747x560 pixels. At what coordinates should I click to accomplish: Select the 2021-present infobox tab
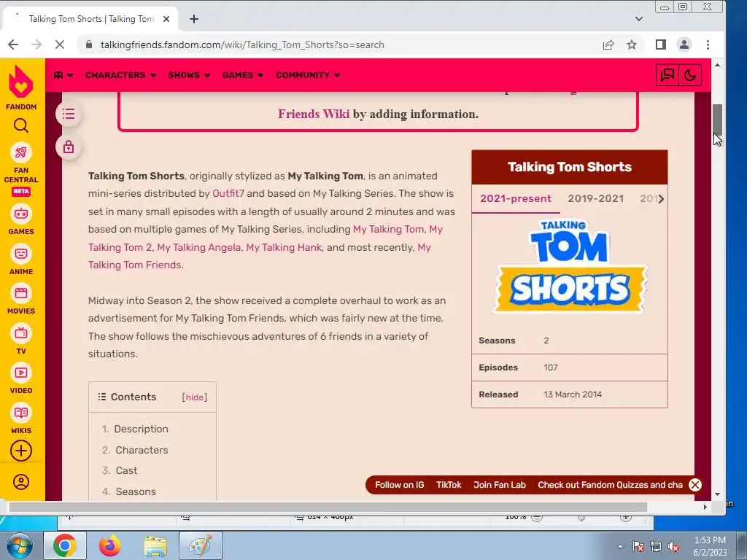(516, 198)
